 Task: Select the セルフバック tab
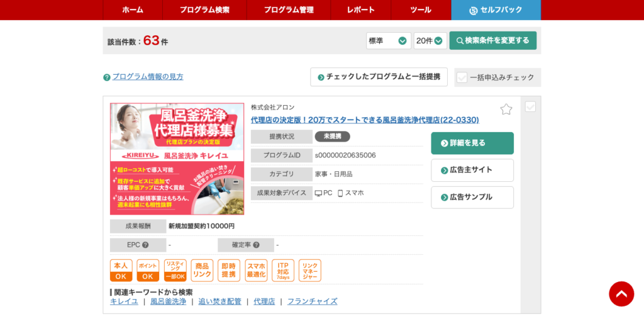[x=496, y=10]
